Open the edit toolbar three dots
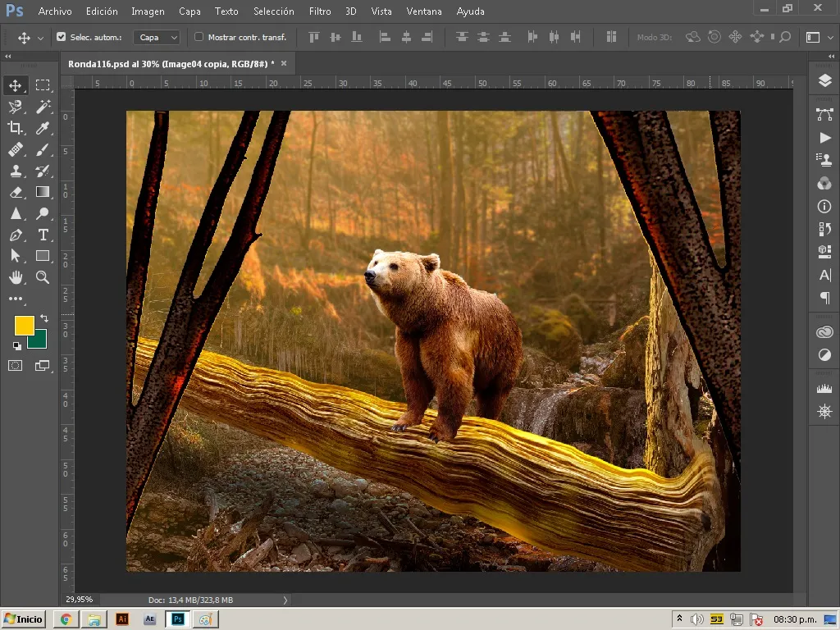This screenshot has height=630, width=840. (15, 299)
